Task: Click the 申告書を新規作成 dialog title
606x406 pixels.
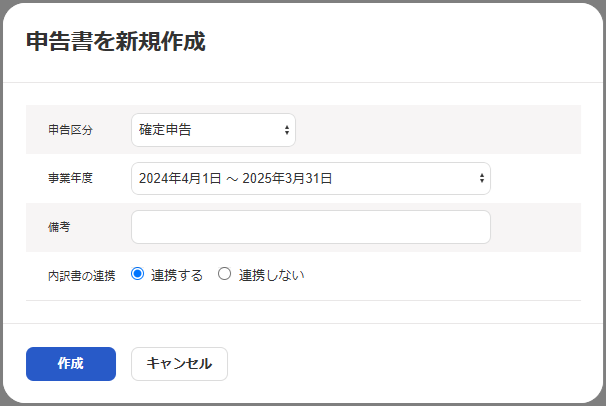Action: coord(116,41)
